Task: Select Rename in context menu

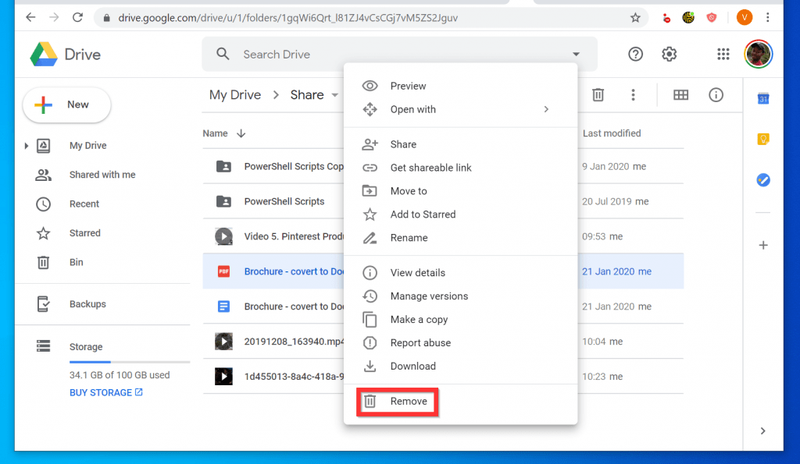Action: click(x=461, y=238)
